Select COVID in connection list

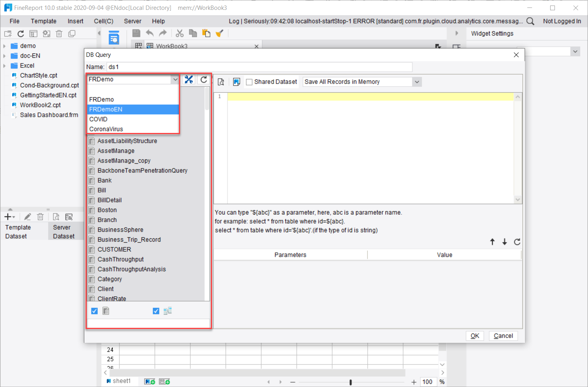[133, 119]
